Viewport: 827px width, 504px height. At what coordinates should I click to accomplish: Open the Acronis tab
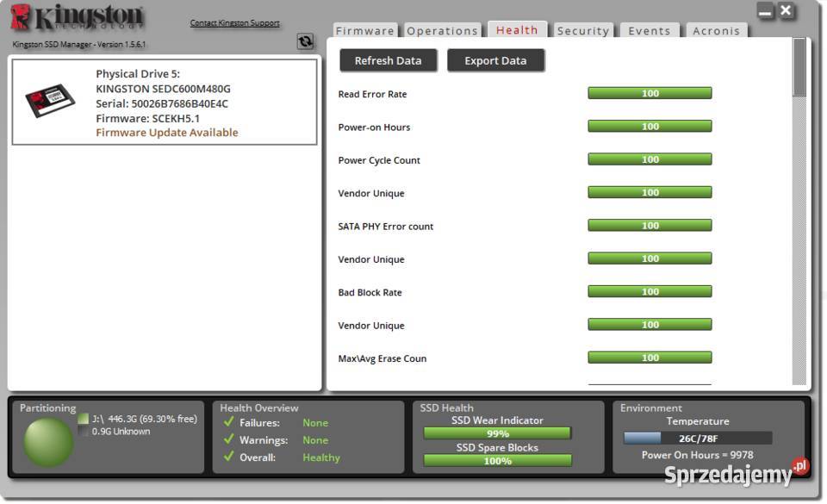pos(716,31)
